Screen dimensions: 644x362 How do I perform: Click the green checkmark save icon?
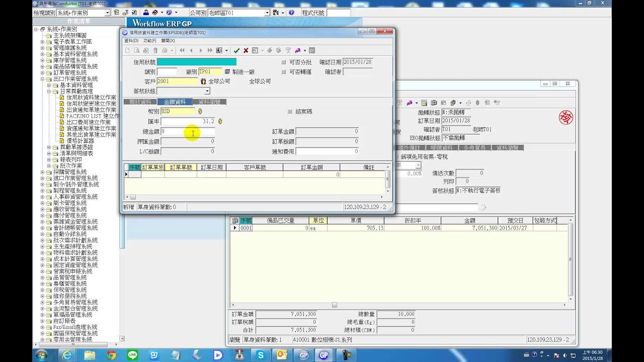236,50
